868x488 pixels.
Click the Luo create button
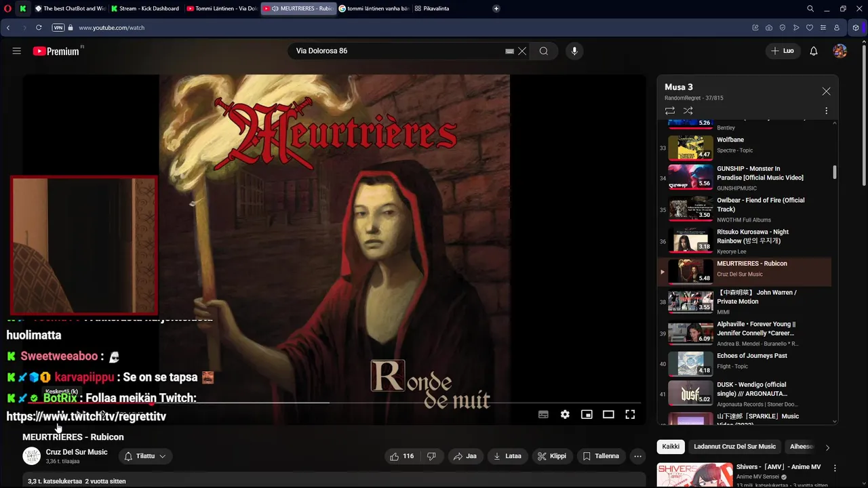pyautogui.click(x=783, y=51)
